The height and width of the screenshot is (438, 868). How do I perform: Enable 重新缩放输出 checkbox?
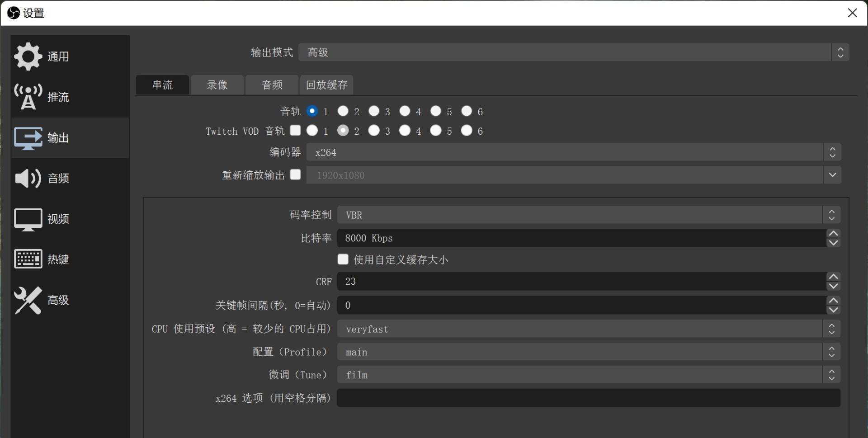point(295,174)
